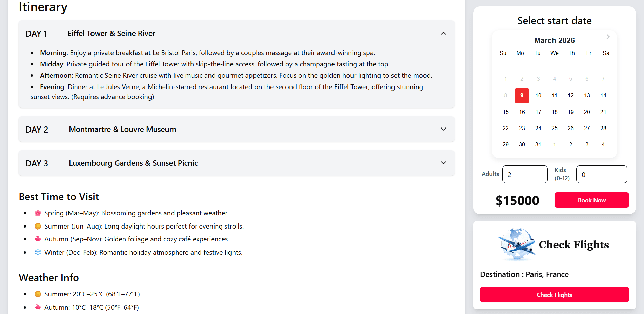Click the Autumn maple leaf icon
Image resolution: width=644 pixels, height=314 pixels.
[38, 239]
